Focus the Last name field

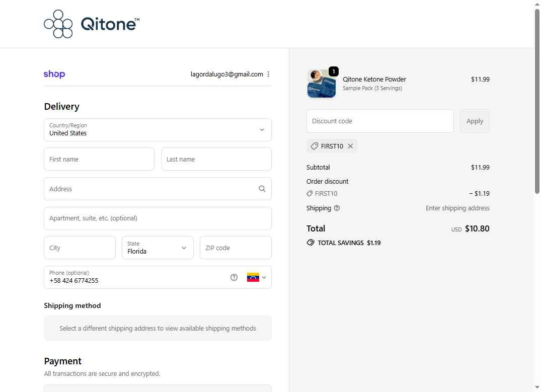216,159
